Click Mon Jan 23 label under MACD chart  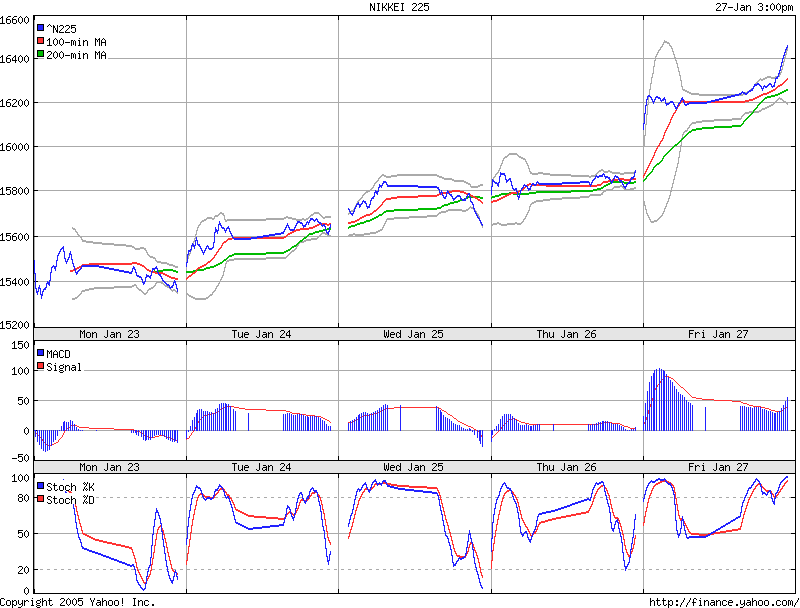(x=109, y=467)
